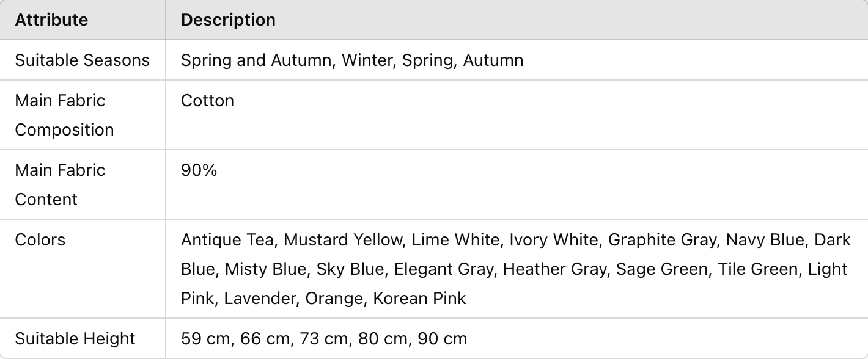Select the Suitable Seasons row label
This screenshot has width=868, height=359.
coord(82,60)
